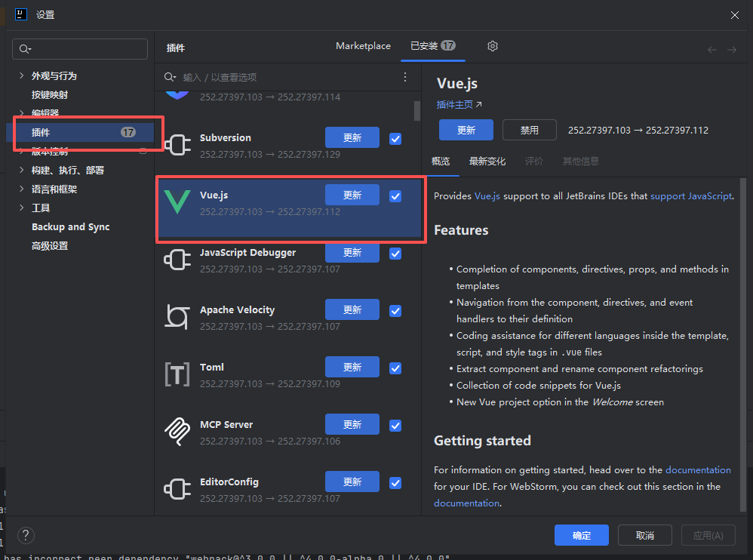Click the 应用(A) button

pyautogui.click(x=708, y=535)
